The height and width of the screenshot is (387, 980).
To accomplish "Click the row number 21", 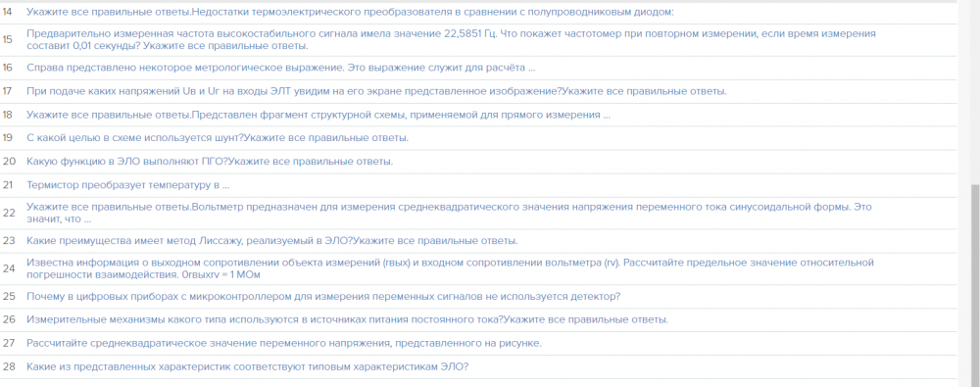I will (8, 186).
